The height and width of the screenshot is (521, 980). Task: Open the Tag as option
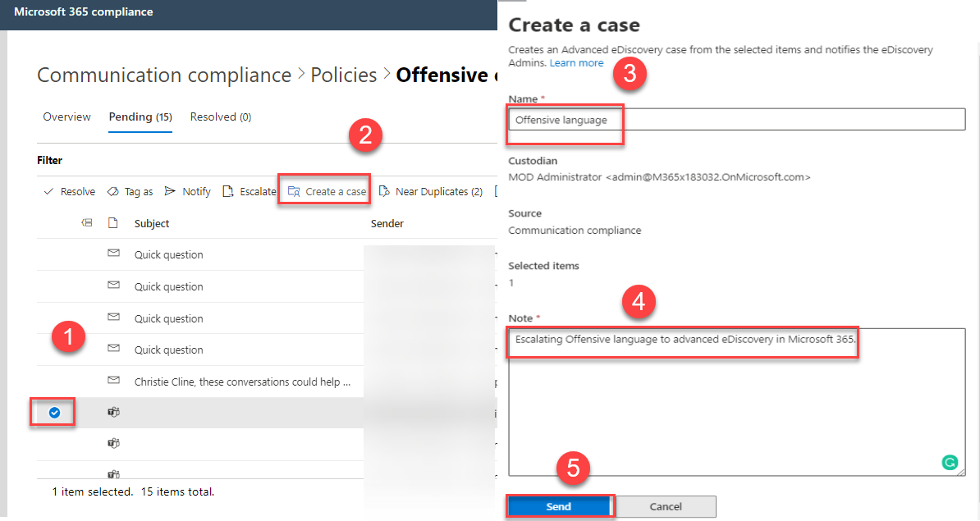click(x=113, y=192)
